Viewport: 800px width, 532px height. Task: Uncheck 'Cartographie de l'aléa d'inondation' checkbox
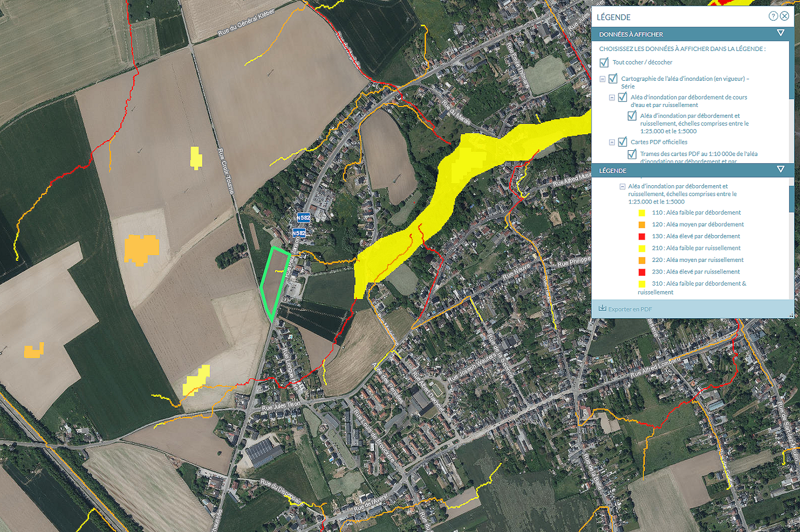pyautogui.click(x=613, y=79)
